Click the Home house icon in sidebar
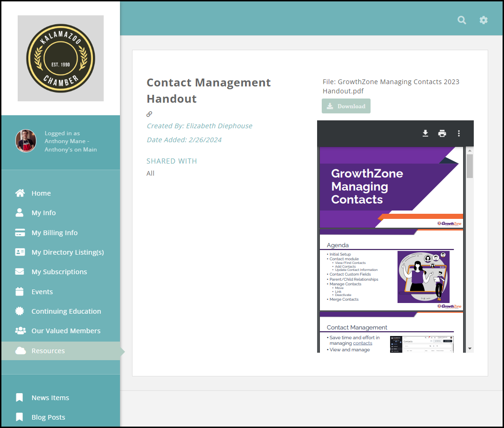 point(20,193)
